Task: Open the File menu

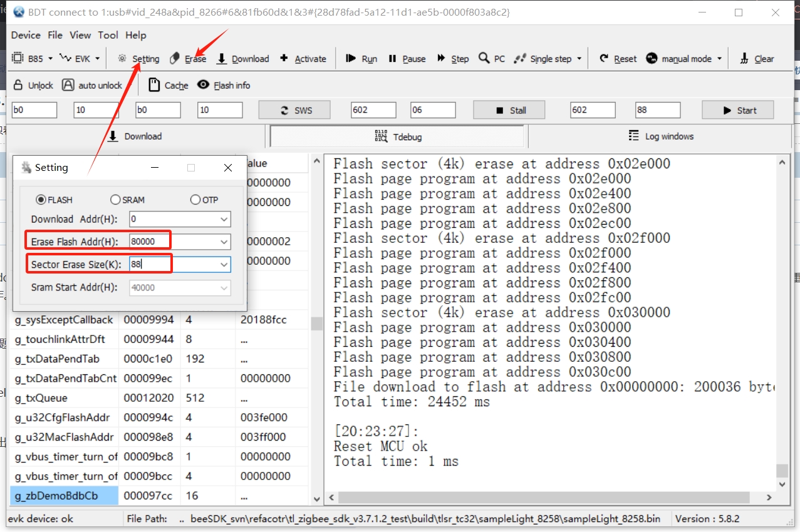Action: pos(55,35)
